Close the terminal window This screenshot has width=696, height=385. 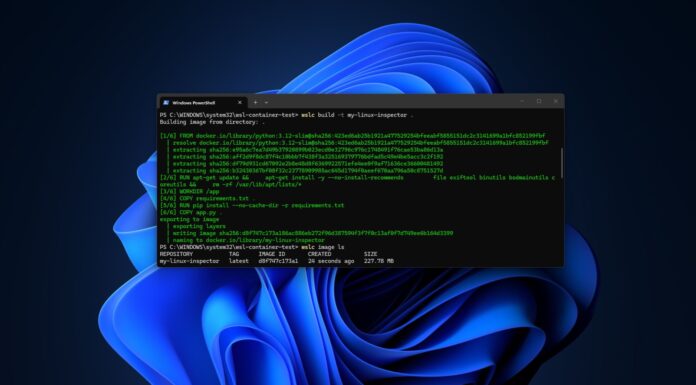pos(556,101)
